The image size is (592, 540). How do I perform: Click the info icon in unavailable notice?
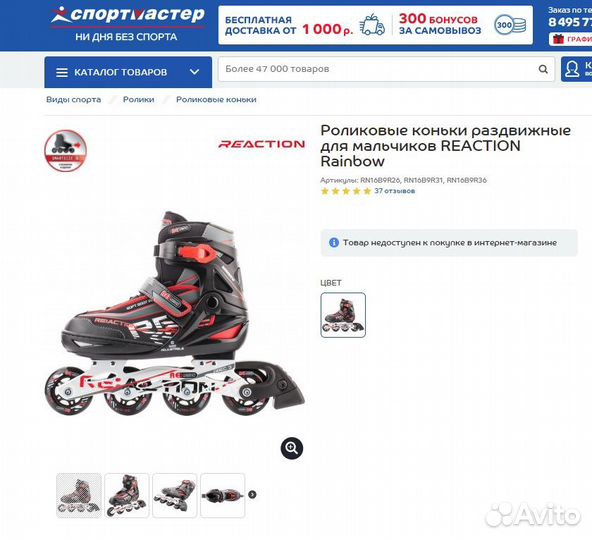pos(334,242)
